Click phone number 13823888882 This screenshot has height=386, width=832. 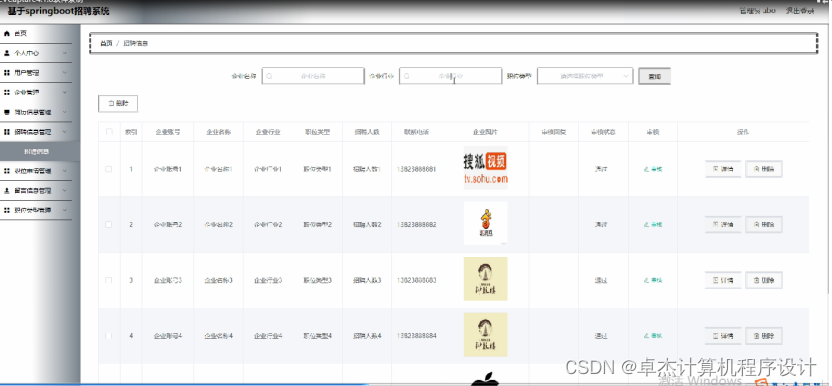point(417,225)
